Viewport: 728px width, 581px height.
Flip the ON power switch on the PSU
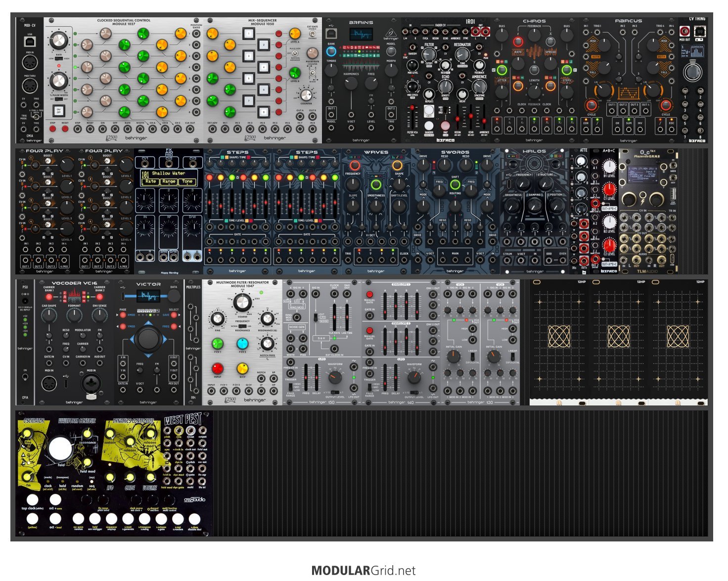[x=25, y=376]
